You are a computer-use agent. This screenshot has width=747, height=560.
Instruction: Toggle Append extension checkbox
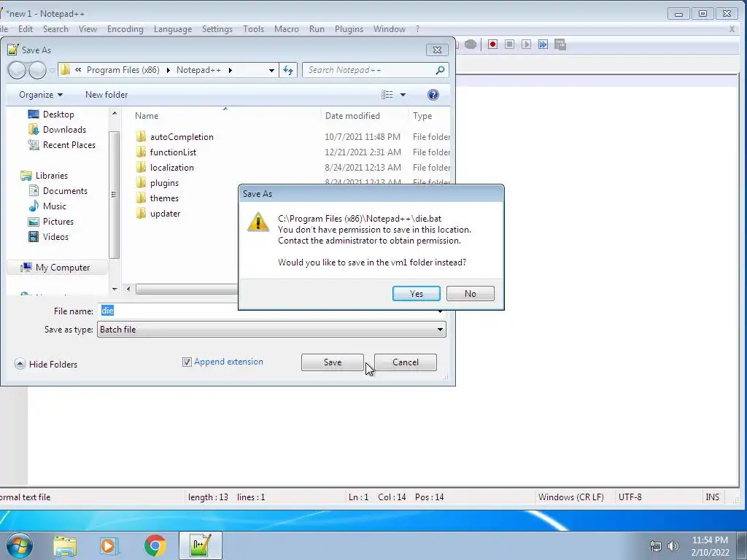click(187, 362)
